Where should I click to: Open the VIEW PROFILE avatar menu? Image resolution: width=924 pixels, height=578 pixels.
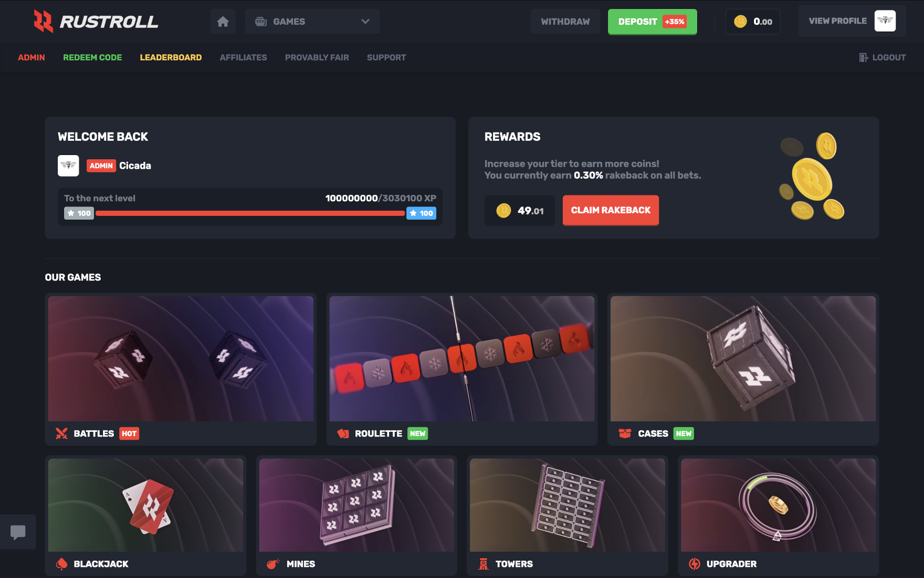click(x=886, y=20)
